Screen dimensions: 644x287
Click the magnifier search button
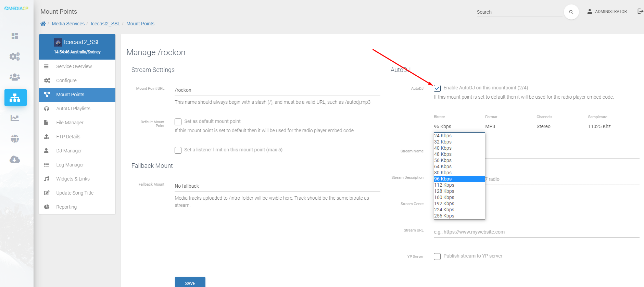(x=571, y=12)
